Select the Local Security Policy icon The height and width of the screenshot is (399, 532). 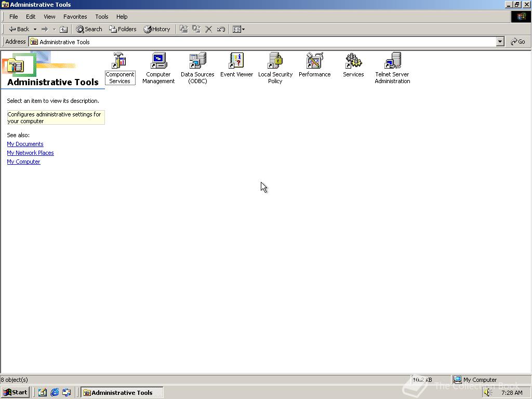pyautogui.click(x=275, y=61)
